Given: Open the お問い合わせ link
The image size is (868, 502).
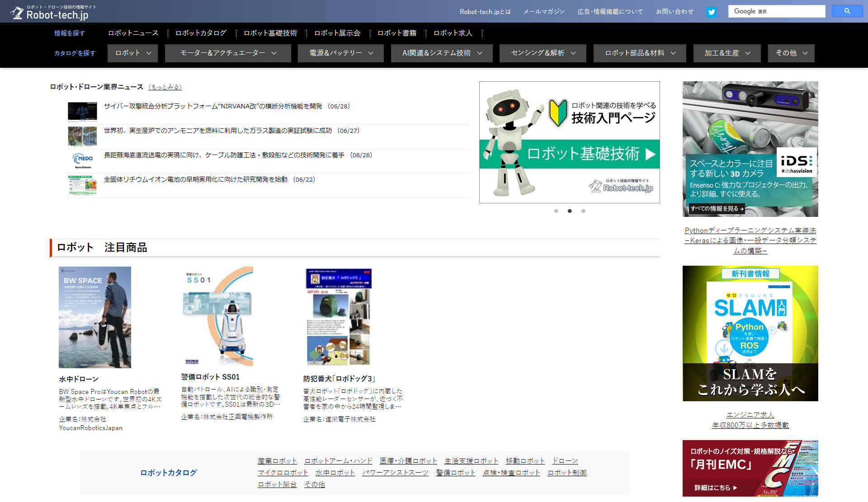Looking at the screenshot, I should (x=674, y=12).
